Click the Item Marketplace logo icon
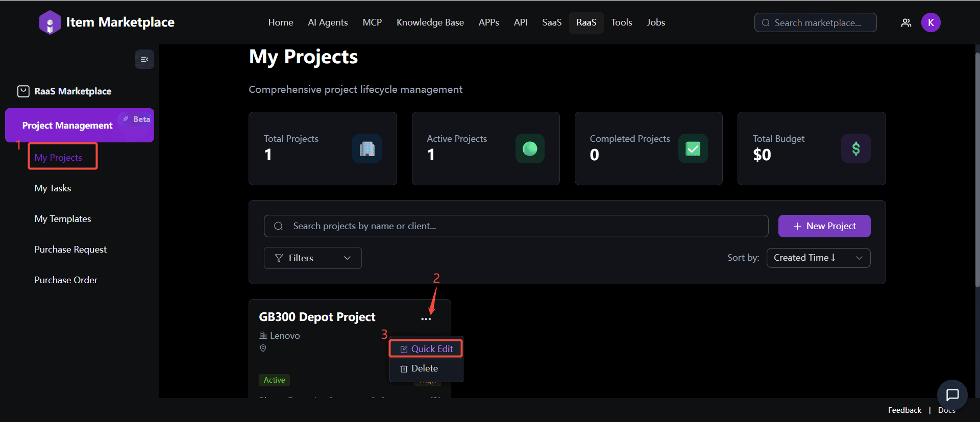The width and height of the screenshot is (980, 422). pyautogui.click(x=50, y=22)
